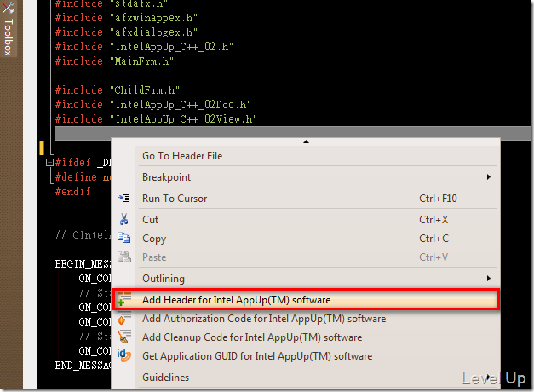Click the Ctrl+F10 shortcut text
This screenshot has height=392, width=534.
(438, 199)
